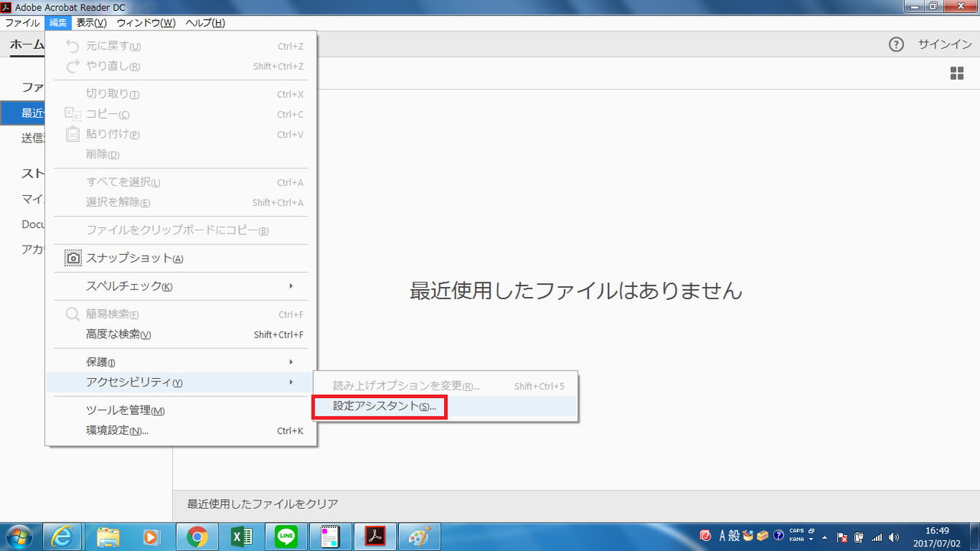
Task: Click 削除(D) entry
Action: click(181, 155)
